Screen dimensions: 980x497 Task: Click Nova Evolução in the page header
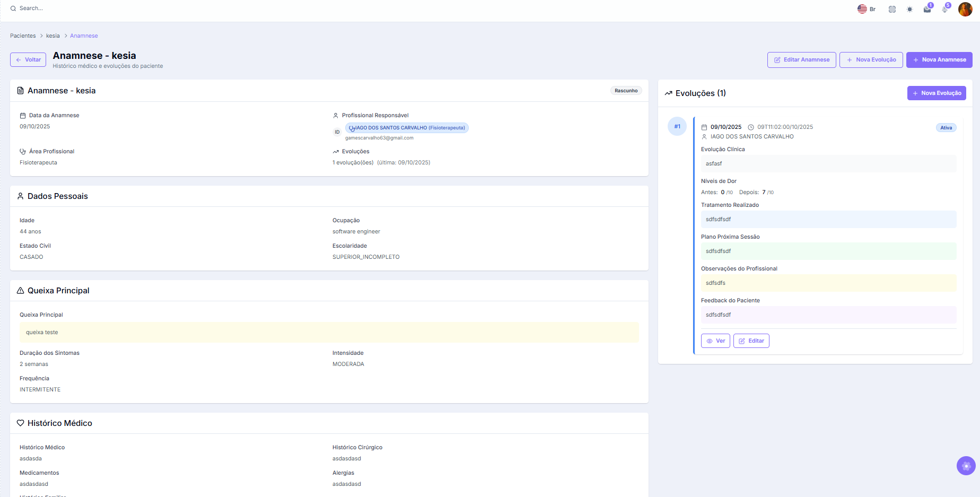[x=871, y=60]
